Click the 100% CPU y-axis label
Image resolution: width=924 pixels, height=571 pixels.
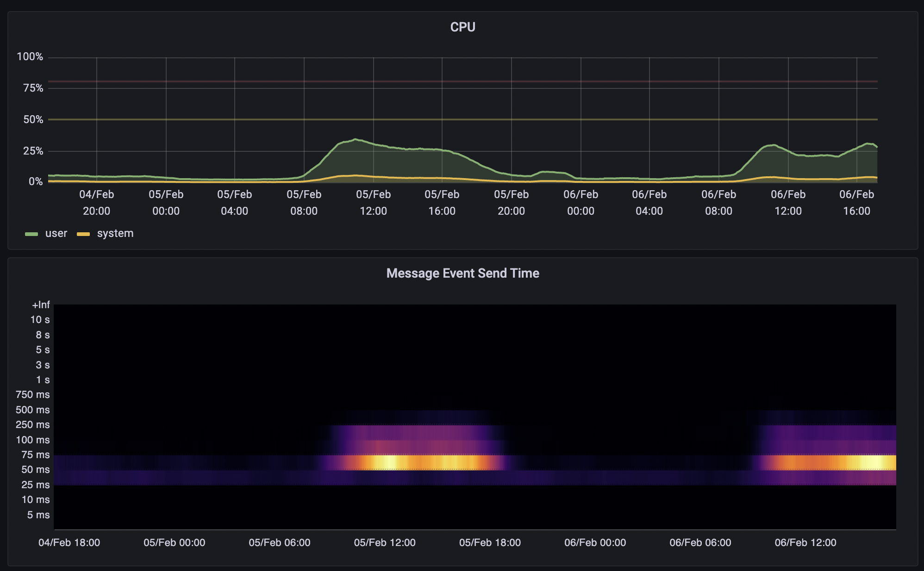click(x=30, y=57)
